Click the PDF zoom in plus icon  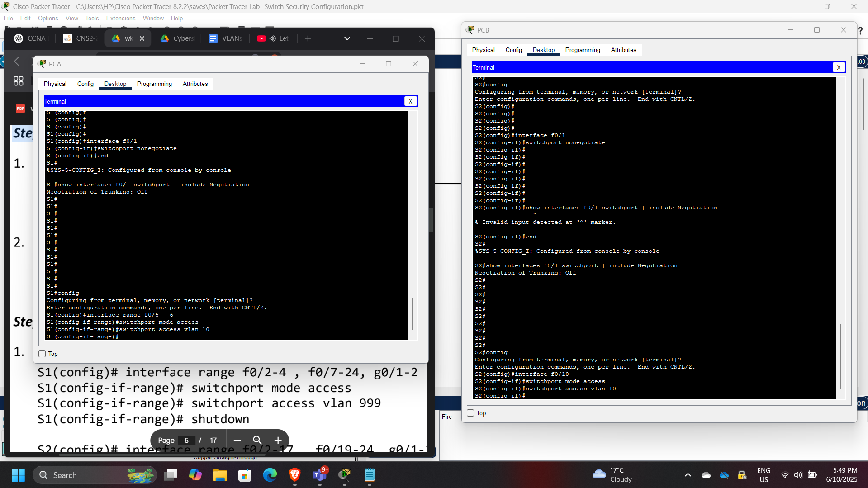(278, 440)
